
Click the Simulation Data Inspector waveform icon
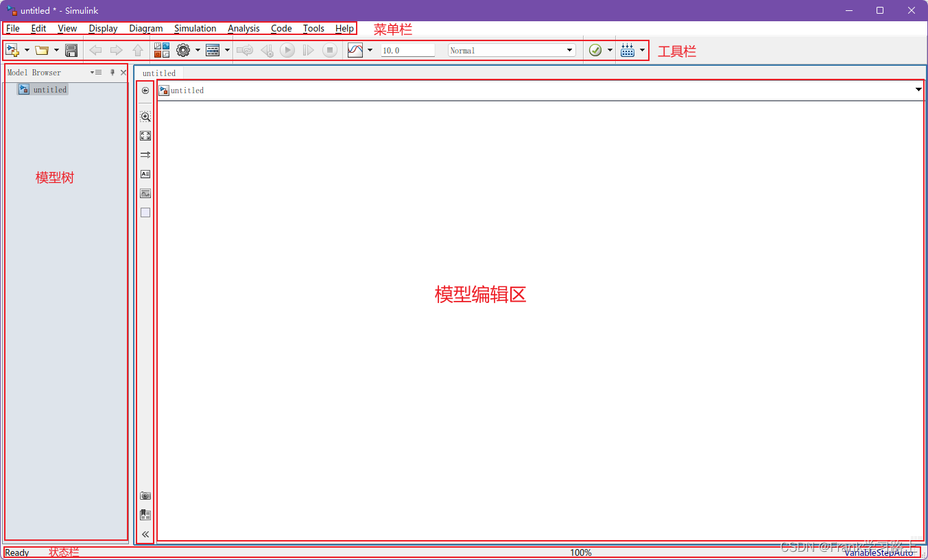[x=356, y=49]
